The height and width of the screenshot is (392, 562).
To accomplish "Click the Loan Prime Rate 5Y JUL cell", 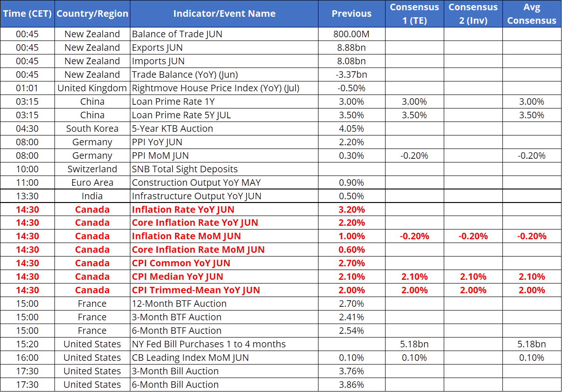I will (x=224, y=115).
